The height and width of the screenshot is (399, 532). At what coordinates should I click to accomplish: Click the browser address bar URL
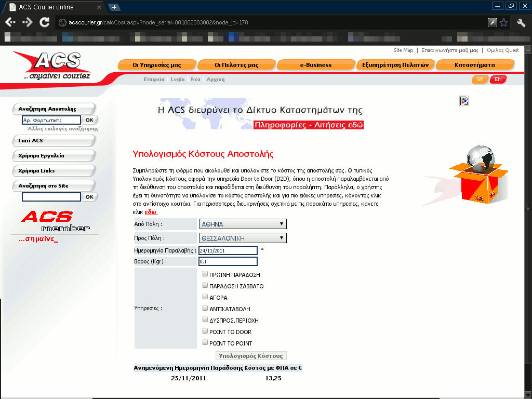158,22
